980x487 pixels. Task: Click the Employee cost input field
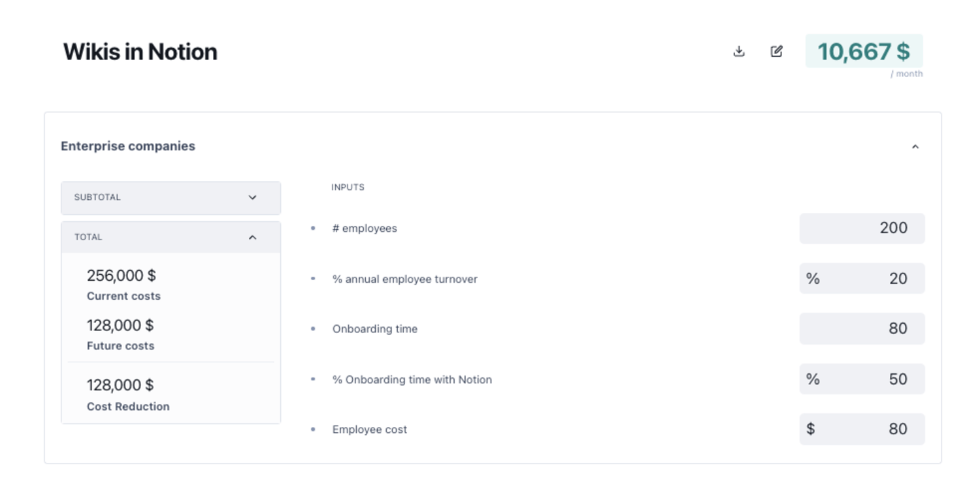[x=862, y=429]
